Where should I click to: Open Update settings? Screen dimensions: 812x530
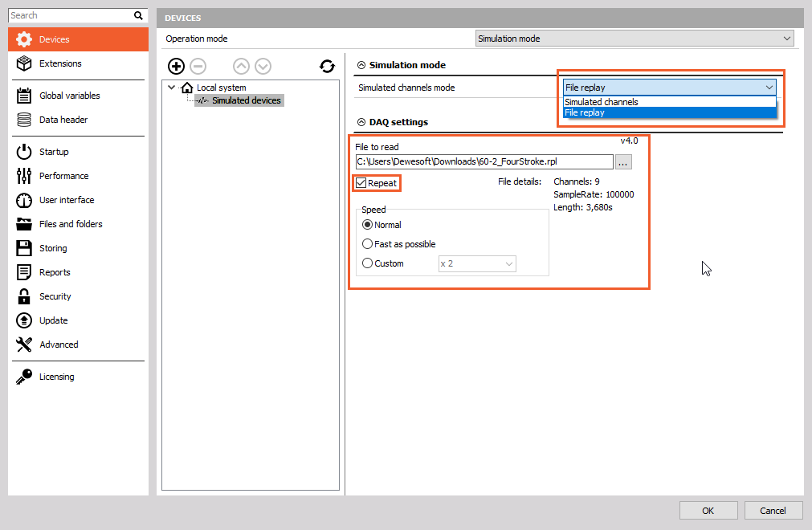(x=78, y=320)
